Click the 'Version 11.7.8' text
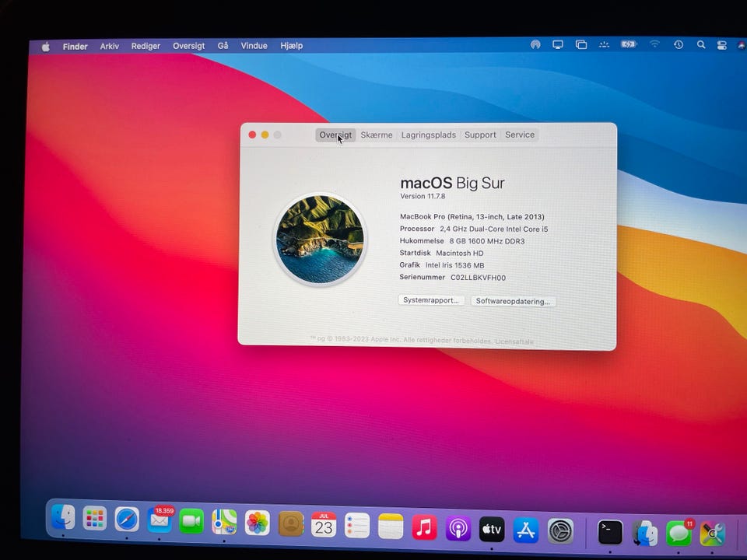 pyautogui.click(x=423, y=196)
